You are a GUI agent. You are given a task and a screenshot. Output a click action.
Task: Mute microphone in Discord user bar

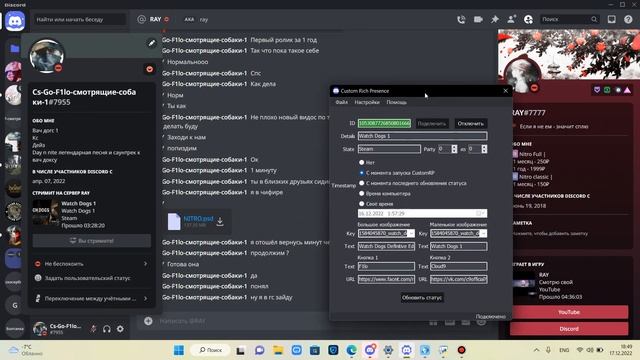click(x=93, y=329)
